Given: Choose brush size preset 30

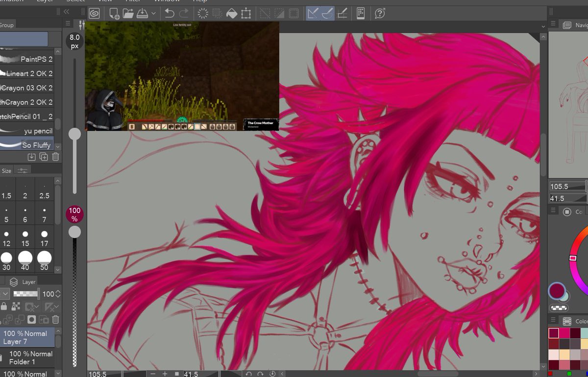Looking at the screenshot, I should pyautogui.click(x=6, y=260).
